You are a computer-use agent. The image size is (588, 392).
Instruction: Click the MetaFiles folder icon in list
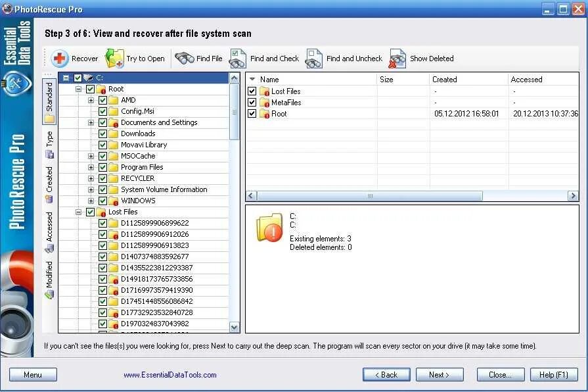click(264, 103)
